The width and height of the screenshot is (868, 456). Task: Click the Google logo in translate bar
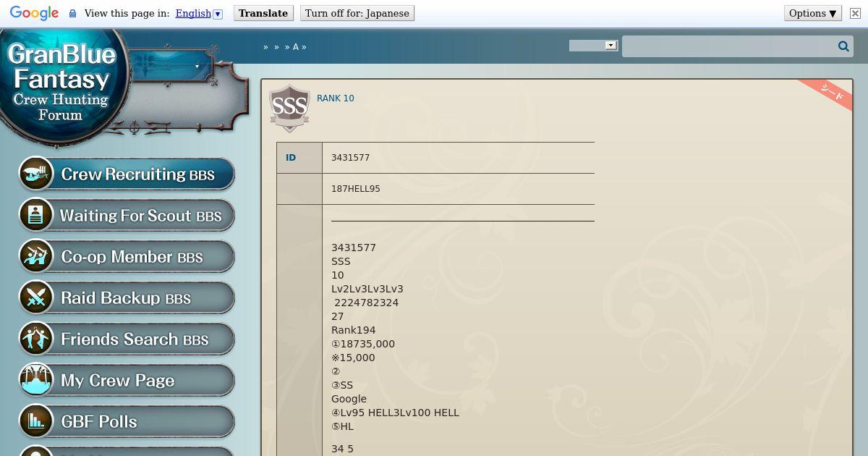point(34,13)
